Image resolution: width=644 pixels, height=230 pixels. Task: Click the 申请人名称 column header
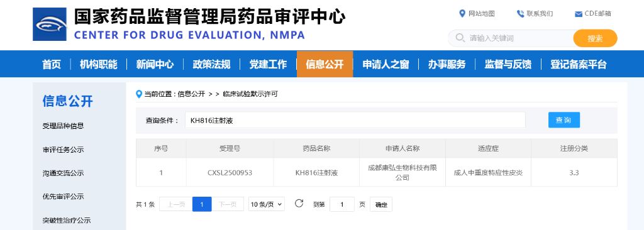(402, 149)
